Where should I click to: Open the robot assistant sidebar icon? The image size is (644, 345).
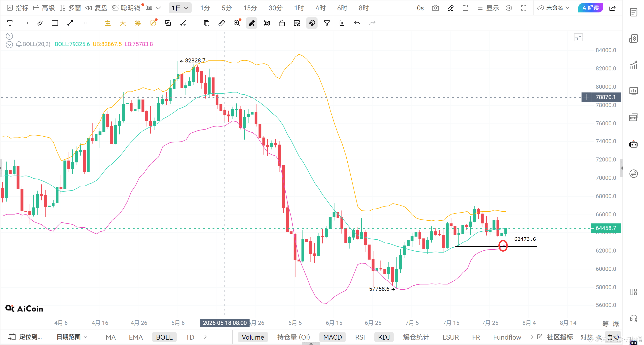[x=633, y=144]
